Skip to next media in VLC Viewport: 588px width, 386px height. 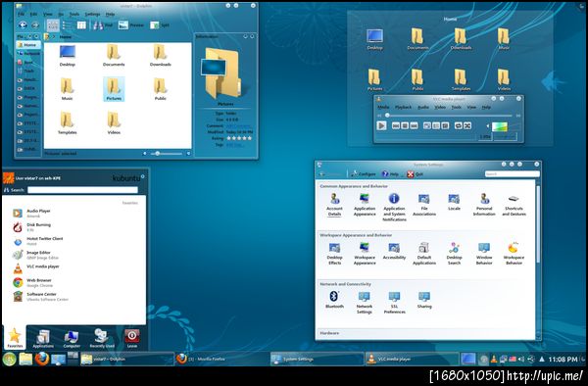point(414,126)
